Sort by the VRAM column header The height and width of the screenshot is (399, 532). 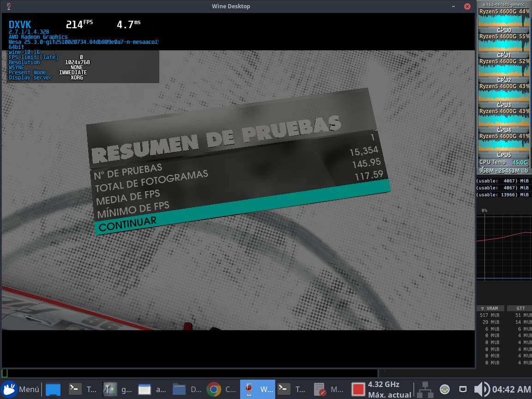[490, 308]
